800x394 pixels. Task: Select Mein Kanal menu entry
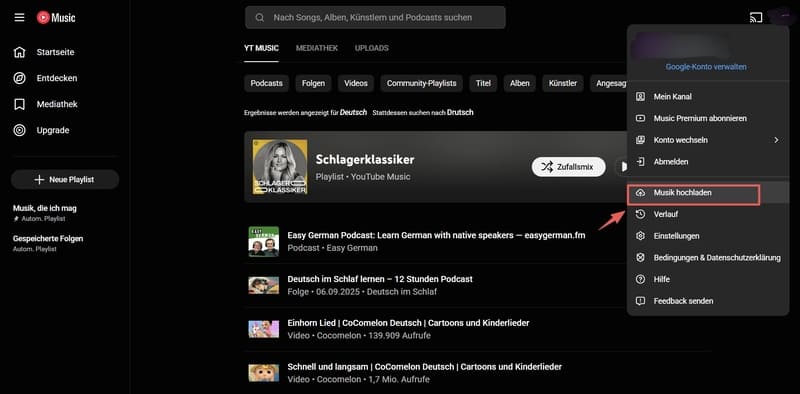pos(708,96)
